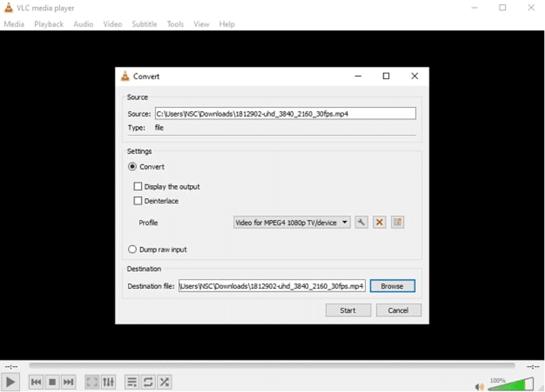This screenshot has height=392, width=545.
Task: Toggle the playlist view
Action: click(130, 381)
